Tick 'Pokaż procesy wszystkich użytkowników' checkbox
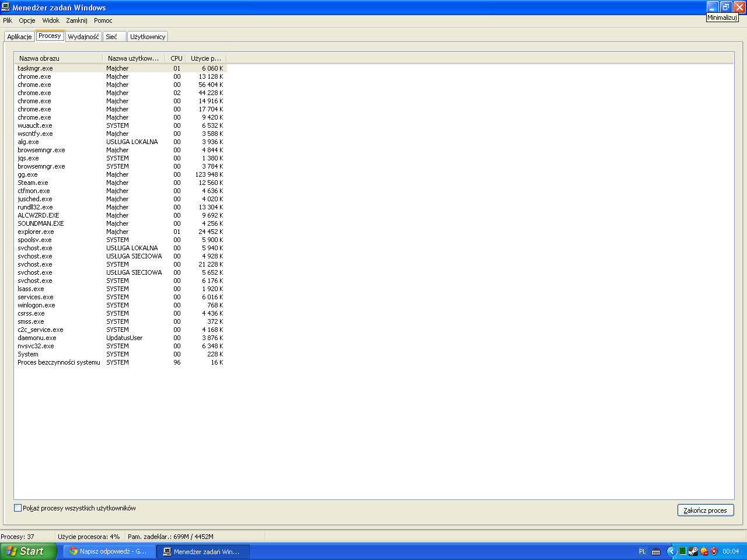 pos(18,508)
